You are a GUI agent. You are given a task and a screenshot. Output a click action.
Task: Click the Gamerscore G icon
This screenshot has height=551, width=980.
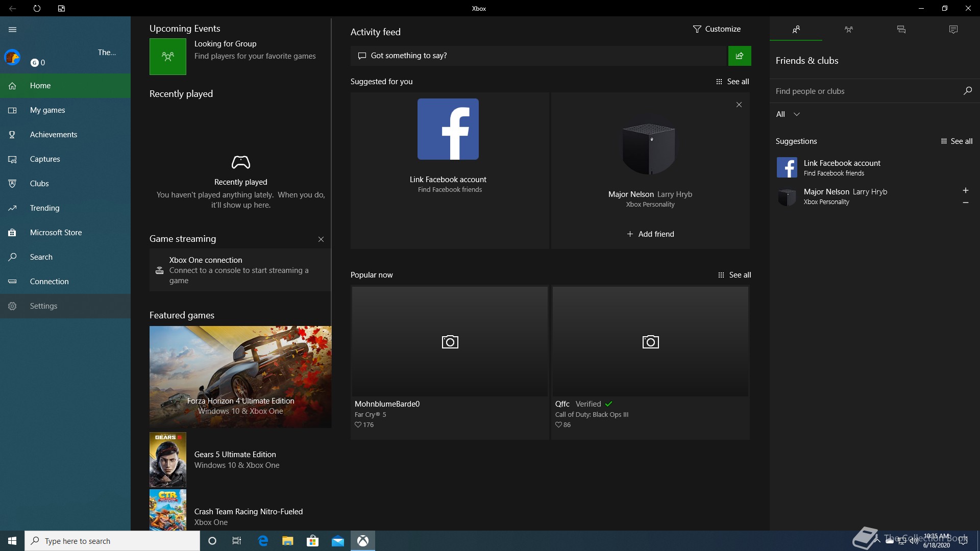[x=35, y=63]
